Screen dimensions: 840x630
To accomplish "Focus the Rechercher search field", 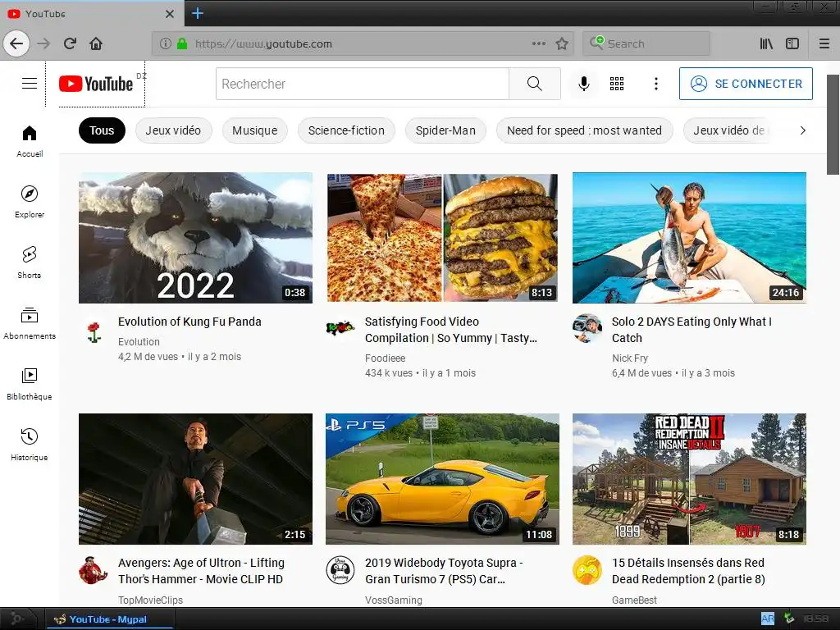I will click(x=362, y=84).
